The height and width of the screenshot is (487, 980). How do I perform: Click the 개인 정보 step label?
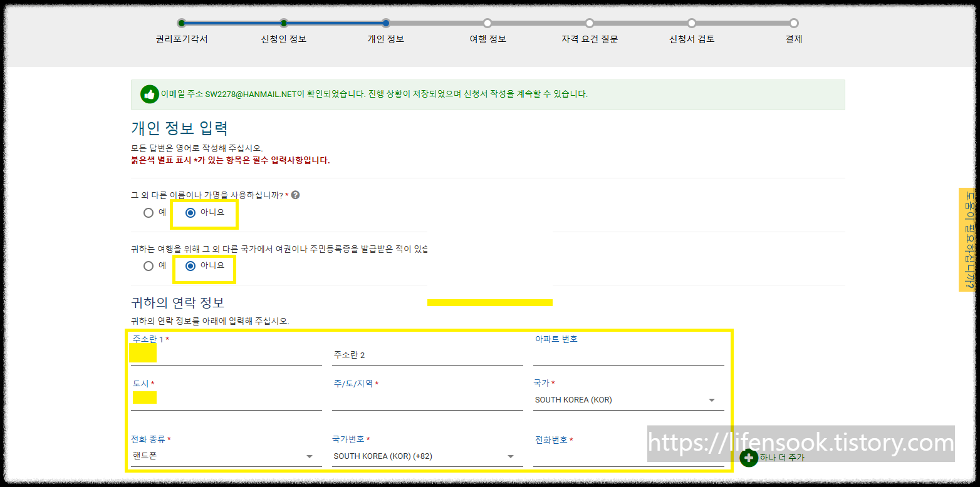click(385, 39)
